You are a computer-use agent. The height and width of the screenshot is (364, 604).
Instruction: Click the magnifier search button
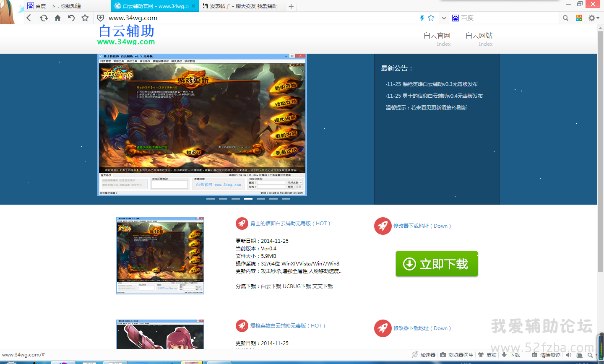565,18
